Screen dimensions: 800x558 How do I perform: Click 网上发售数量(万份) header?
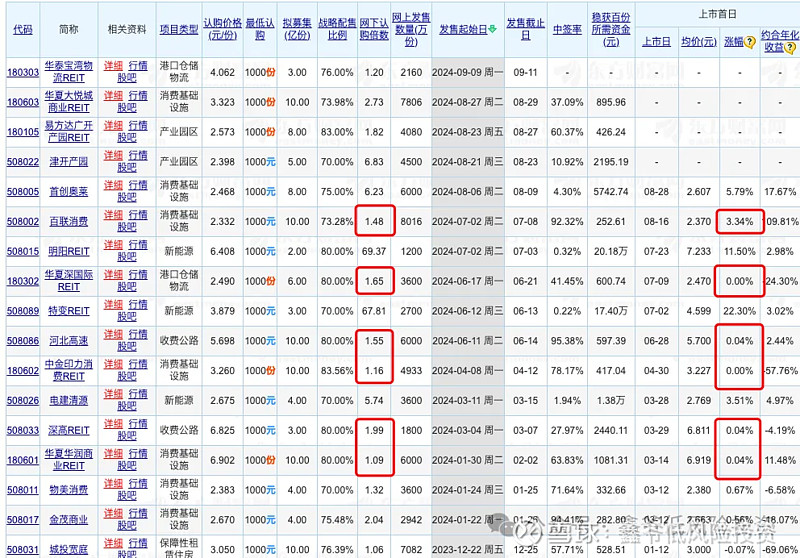411,30
